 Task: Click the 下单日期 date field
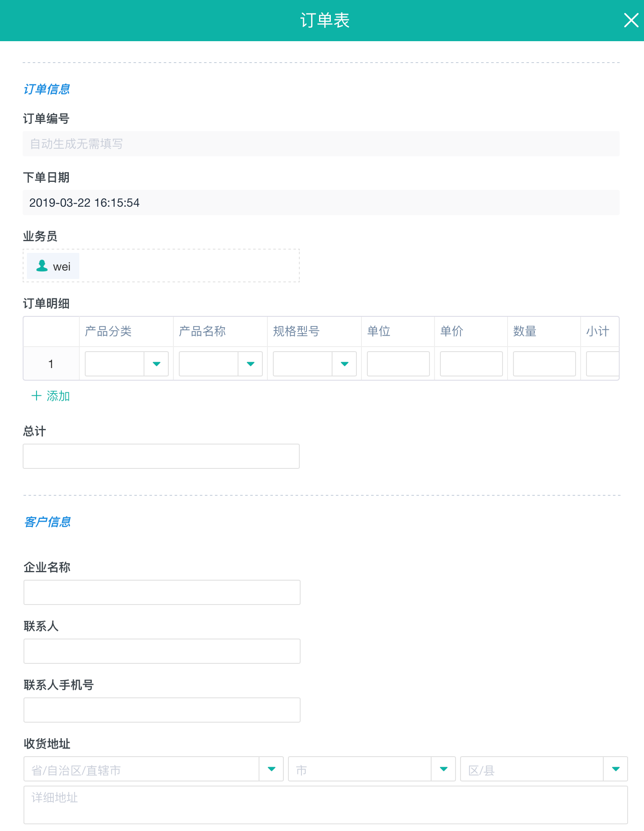321,202
